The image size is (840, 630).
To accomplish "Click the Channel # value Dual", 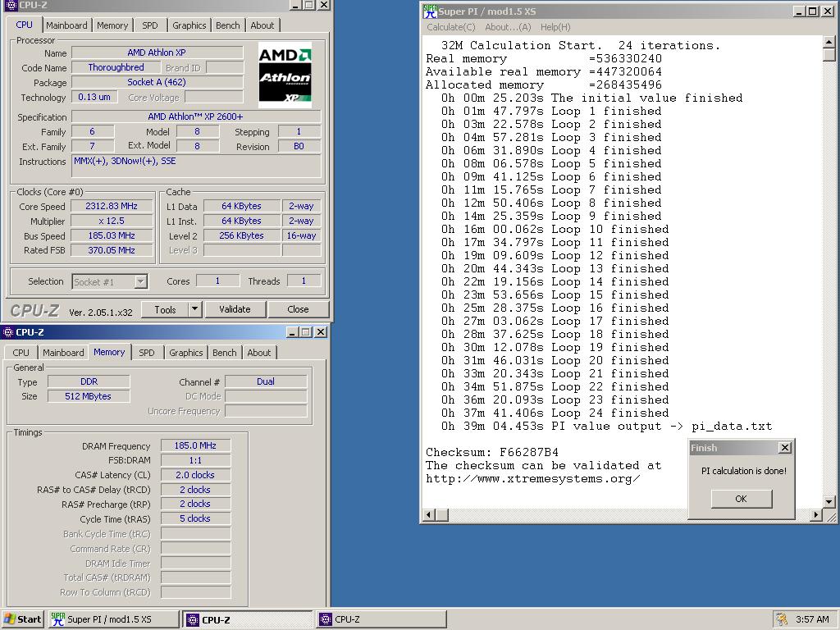I will click(266, 381).
